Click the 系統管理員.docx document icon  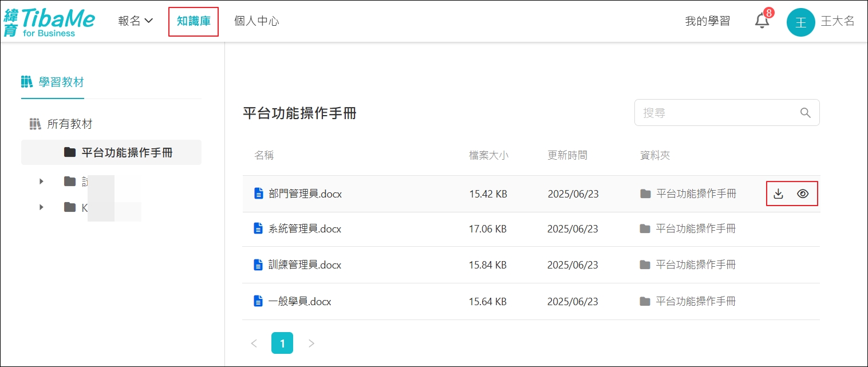tap(259, 229)
